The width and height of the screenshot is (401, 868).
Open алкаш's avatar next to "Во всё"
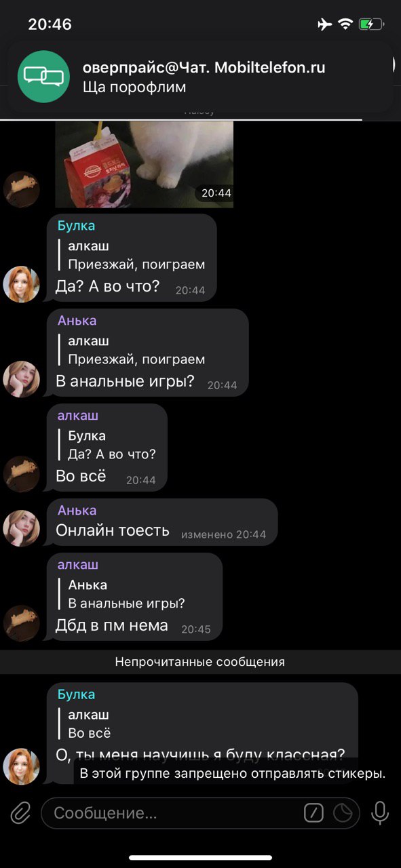[x=22, y=474]
